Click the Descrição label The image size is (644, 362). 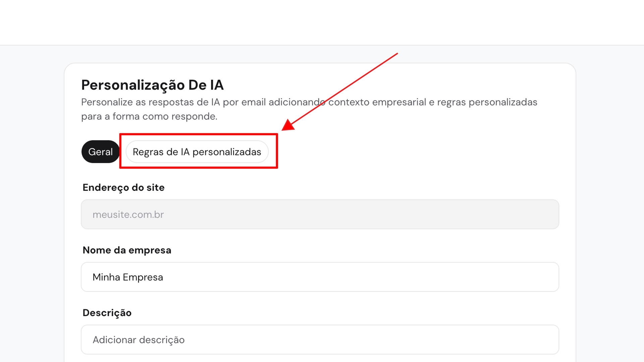[107, 313]
